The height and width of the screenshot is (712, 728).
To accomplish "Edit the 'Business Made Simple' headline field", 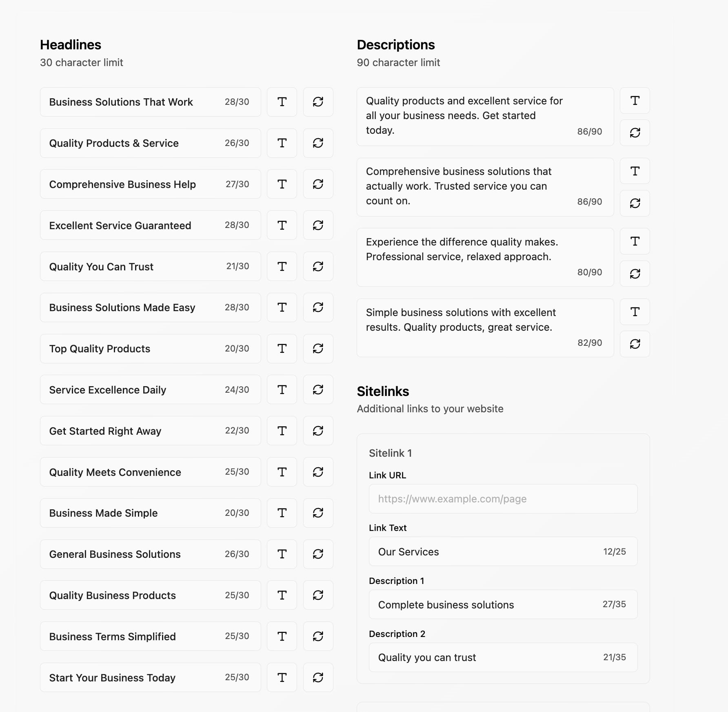I will [135, 513].
